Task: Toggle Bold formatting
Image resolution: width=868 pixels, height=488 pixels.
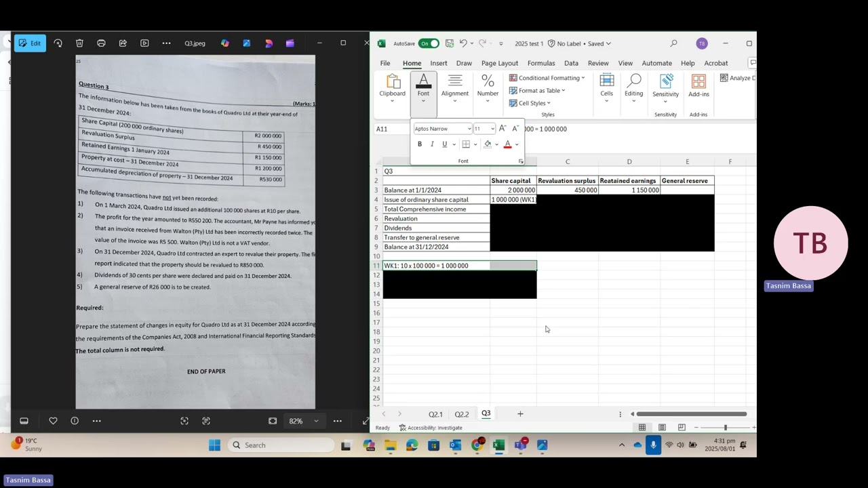Action: (x=420, y=144)
